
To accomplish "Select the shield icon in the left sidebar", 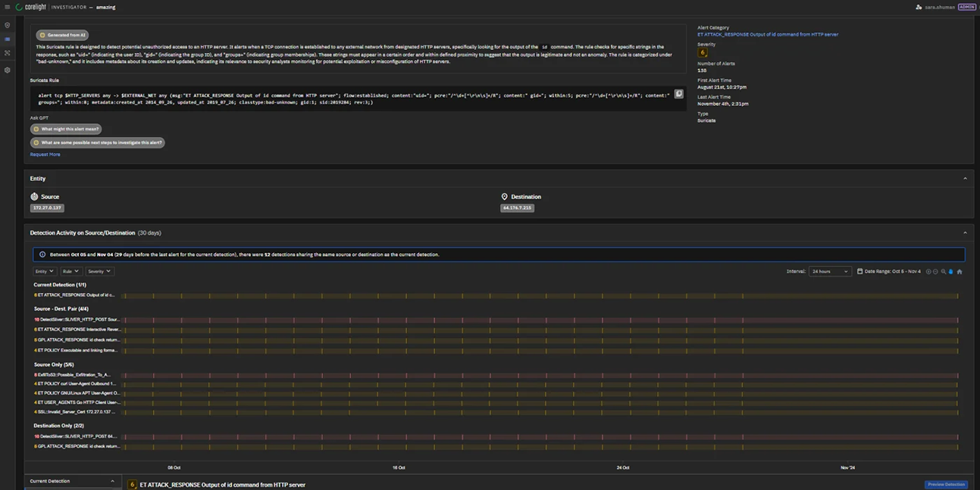I will pyautogui.click(x=7, y=24).
